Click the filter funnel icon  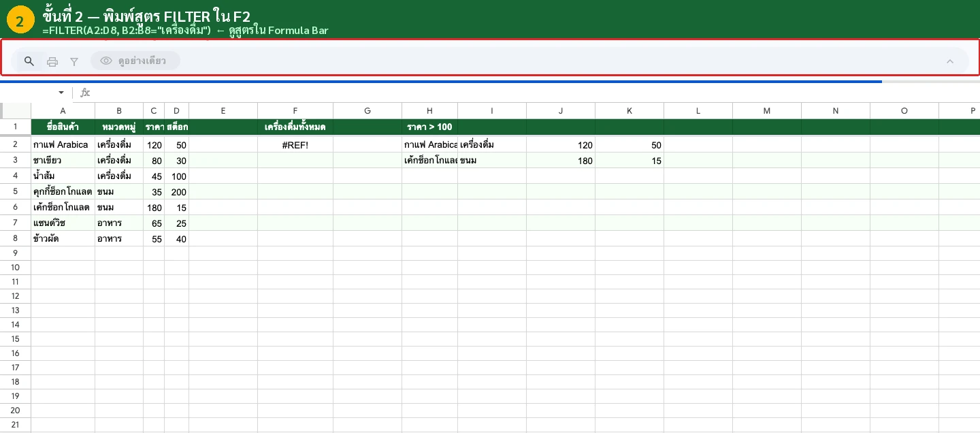(74, 62)
